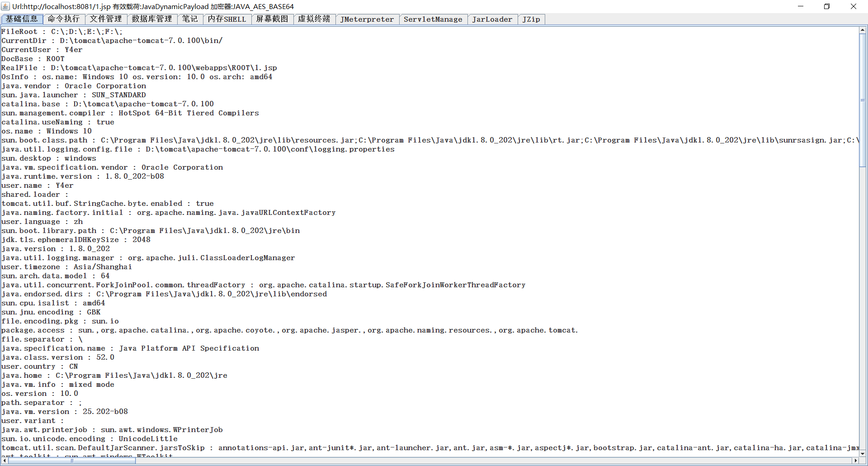The height and width of the screenshot is (466, 868).
Task: Click 'user.language : zh' line
Action: 42,222
